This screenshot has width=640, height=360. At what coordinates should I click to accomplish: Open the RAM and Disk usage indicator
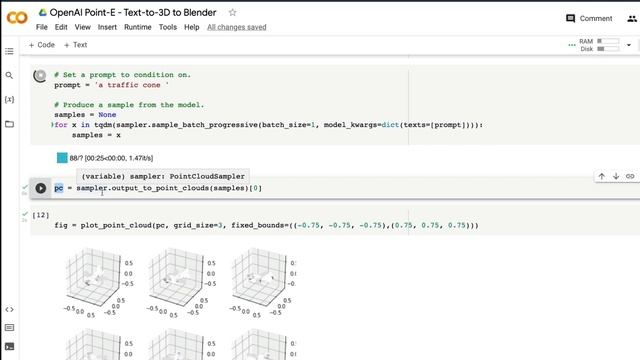pos(599,45)
